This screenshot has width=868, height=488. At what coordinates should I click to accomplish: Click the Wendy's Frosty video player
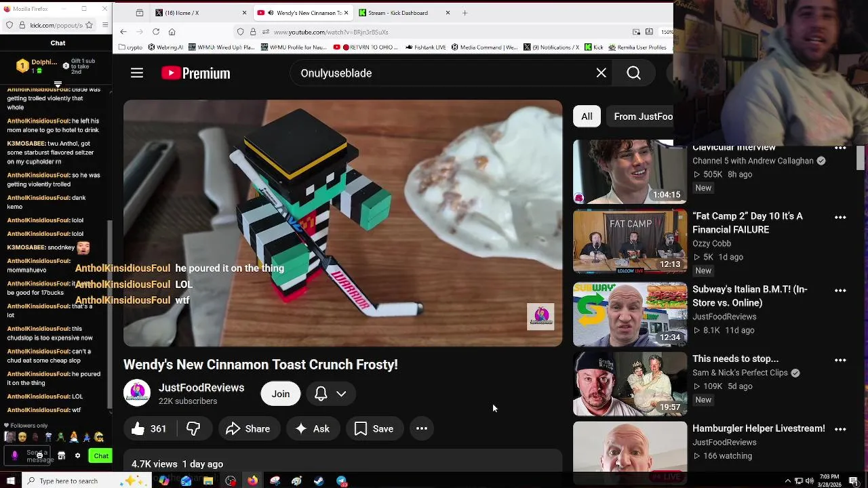click(342, 223)
